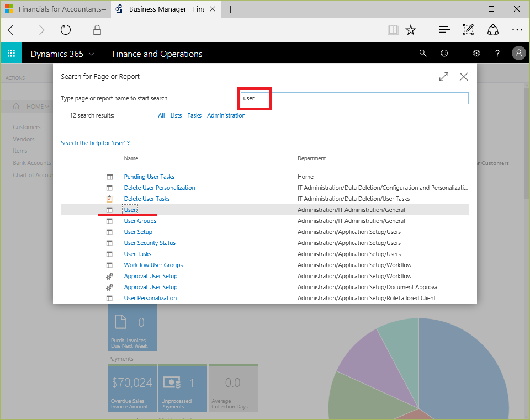Open the Pending User Tasks page
This screenshot has height=420, width=530.
149,177
